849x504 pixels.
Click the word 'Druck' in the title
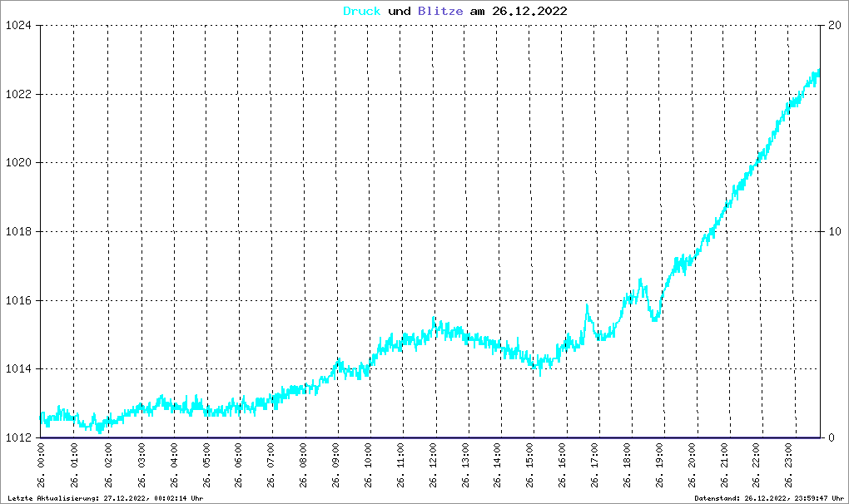(x=362, y=11)
